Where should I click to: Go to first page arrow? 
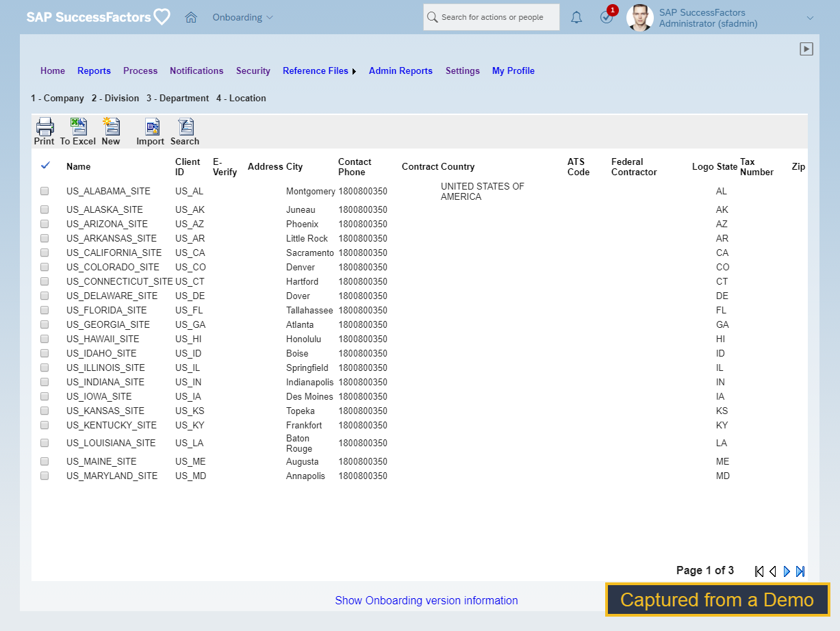point(759,571)
